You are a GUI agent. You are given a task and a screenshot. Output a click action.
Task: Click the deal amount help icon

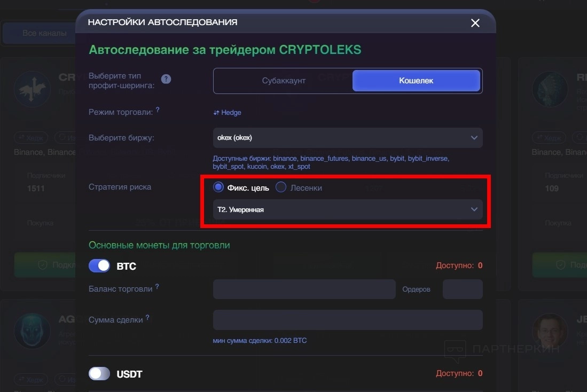point(147,318)
